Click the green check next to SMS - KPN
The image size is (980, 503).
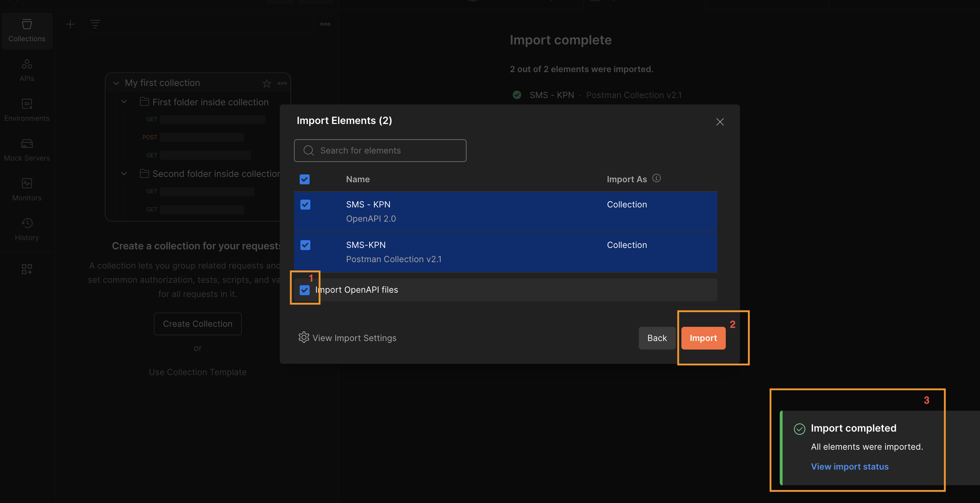click(x=517, y=95)
